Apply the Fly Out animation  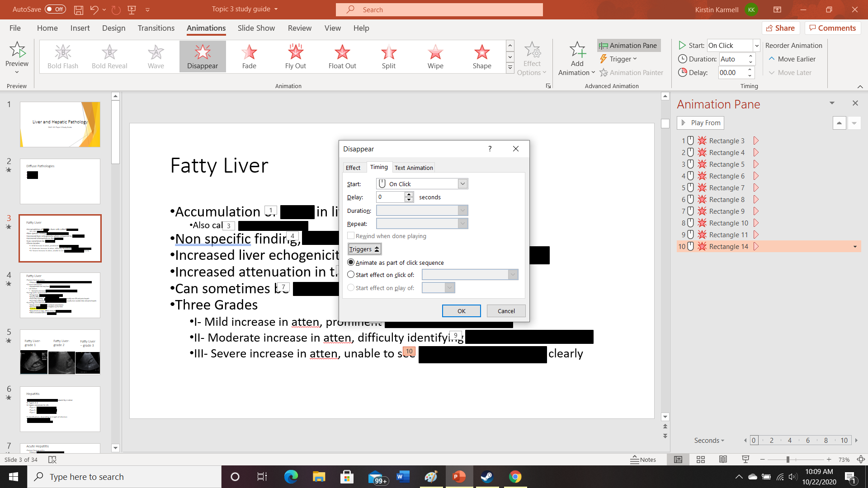pos(295,56)
